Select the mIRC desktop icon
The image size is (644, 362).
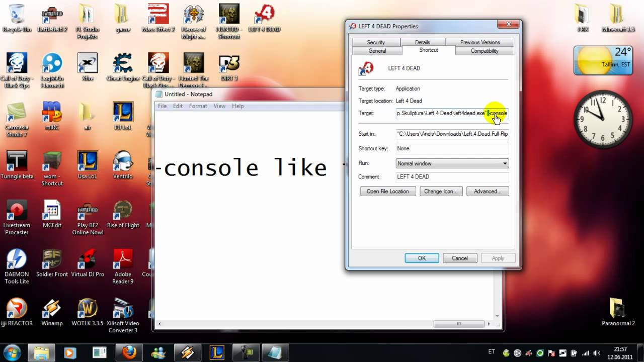[x=52, y=117]
